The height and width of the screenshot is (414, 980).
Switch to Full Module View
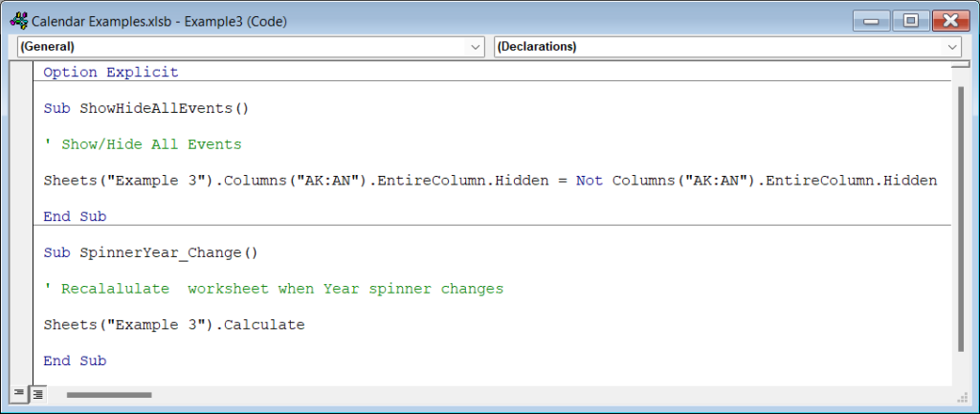37,394
